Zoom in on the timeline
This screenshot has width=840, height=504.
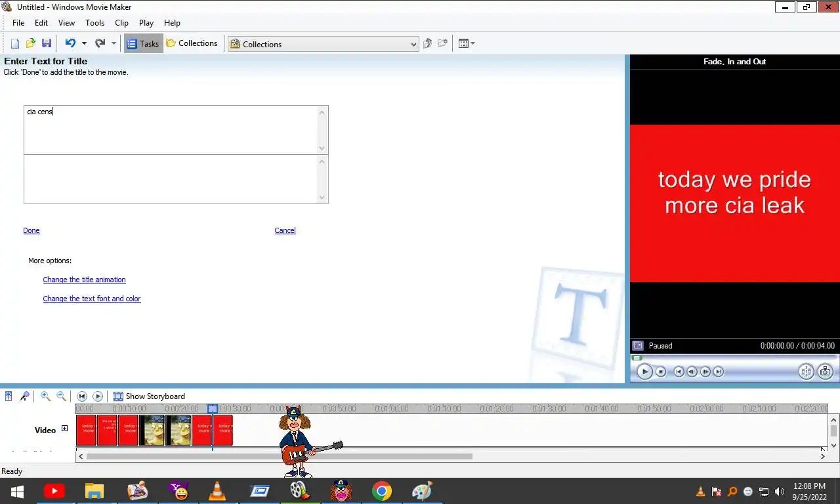click(45, 396)
